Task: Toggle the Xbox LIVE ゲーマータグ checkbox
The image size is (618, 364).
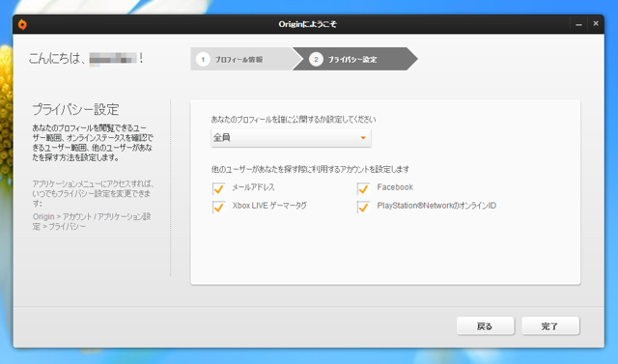Action: [219, 207]
